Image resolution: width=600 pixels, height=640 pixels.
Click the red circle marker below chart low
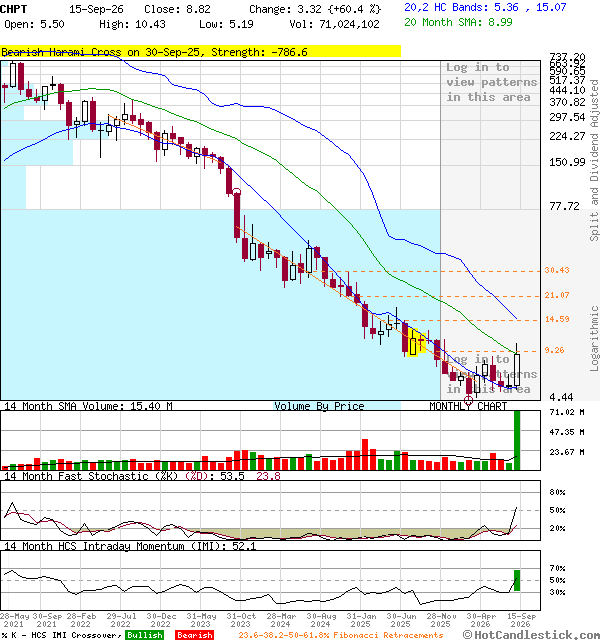[468, 400]
